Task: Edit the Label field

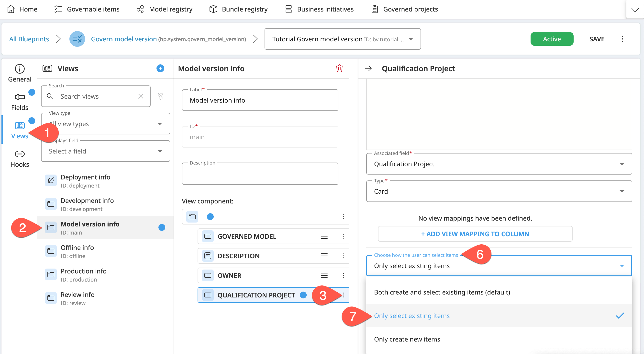Action: [260, 100]
